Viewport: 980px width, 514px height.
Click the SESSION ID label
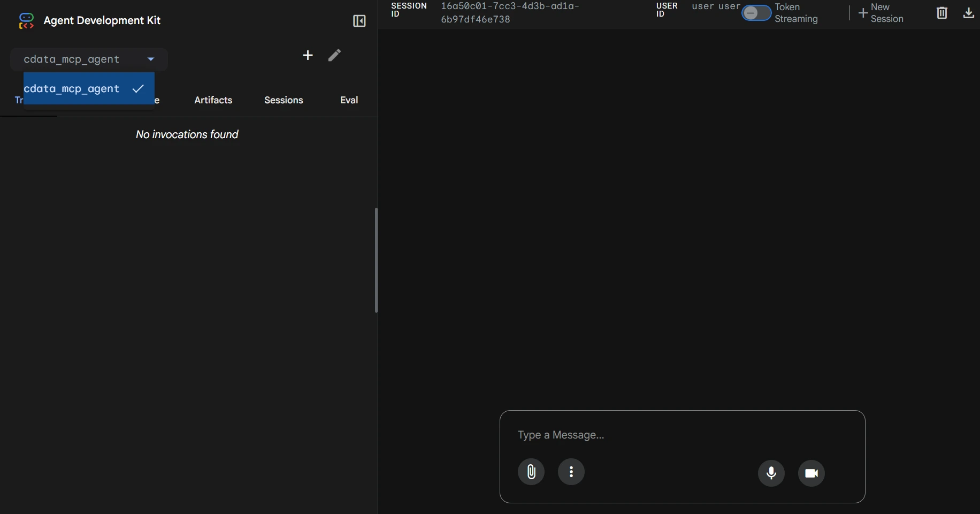409,10
